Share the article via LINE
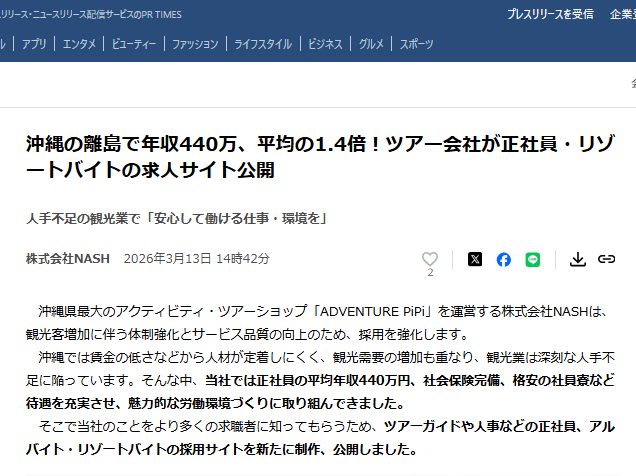 click(533, 259)
